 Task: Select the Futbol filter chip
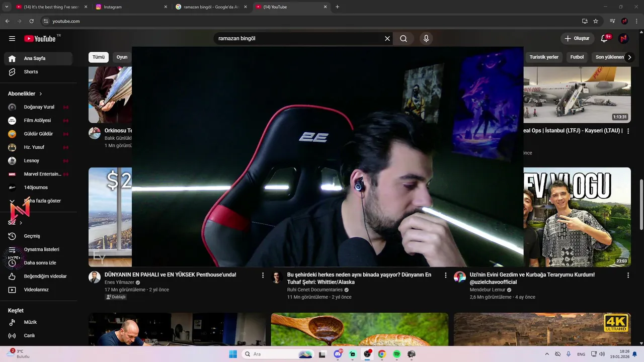pyautogui.click(x=577, y=57)
